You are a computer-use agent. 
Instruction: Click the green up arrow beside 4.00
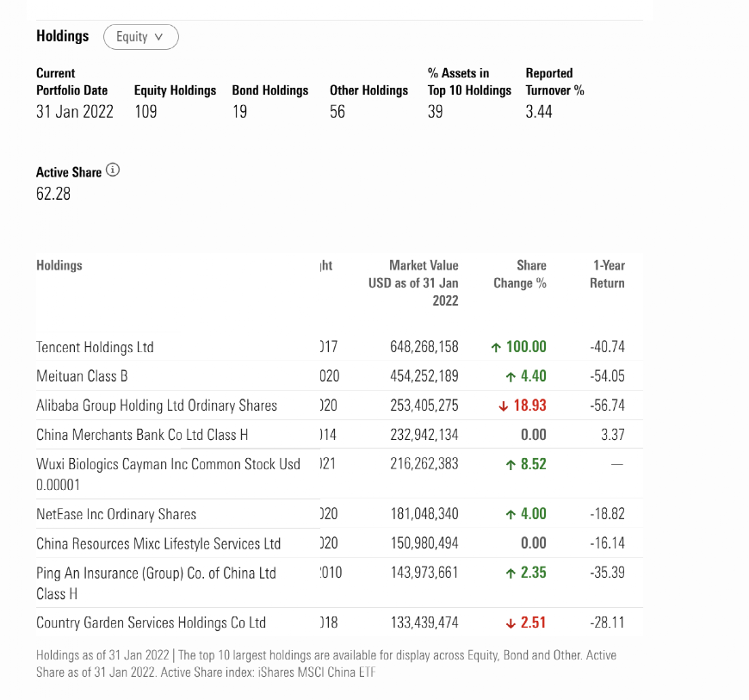click(511, 514)
